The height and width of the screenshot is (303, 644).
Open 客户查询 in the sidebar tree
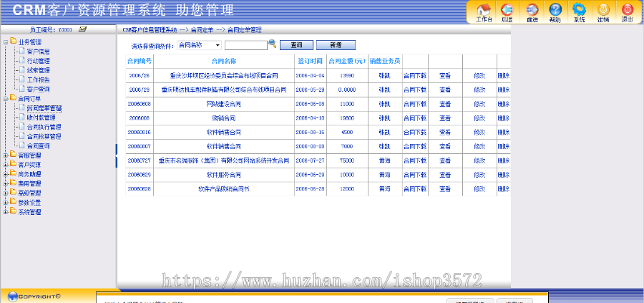[x=38, y=90]
